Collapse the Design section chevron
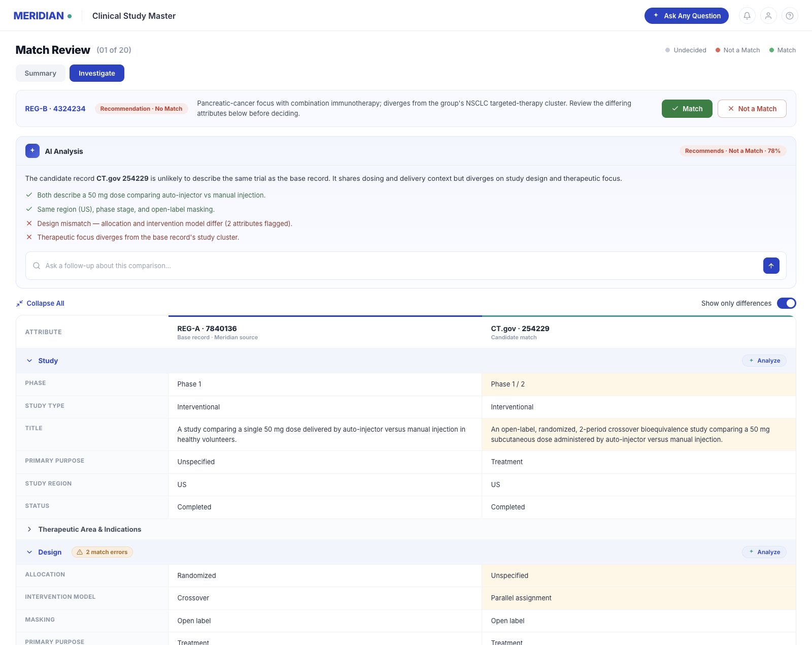812x645 pixels. pyautogui.click(x=29, y=552)
